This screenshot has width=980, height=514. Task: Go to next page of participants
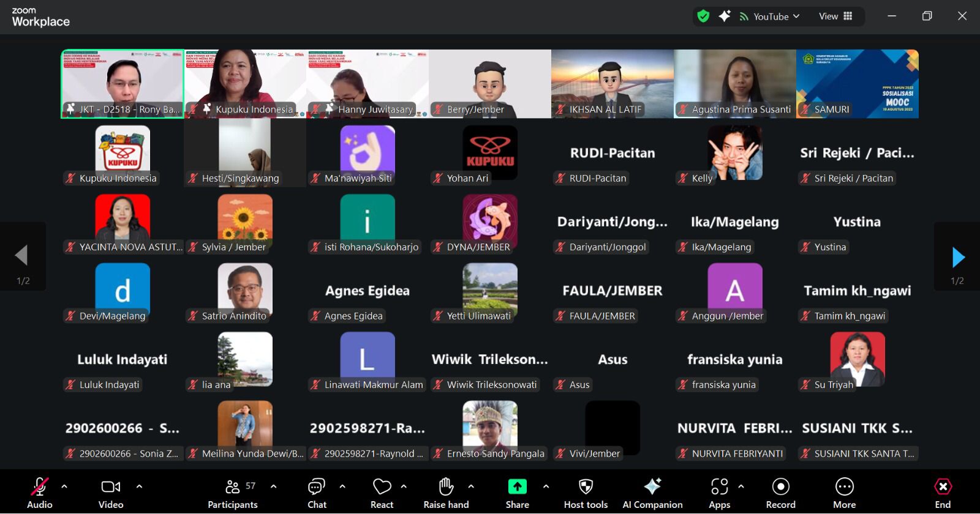point(958,258)
